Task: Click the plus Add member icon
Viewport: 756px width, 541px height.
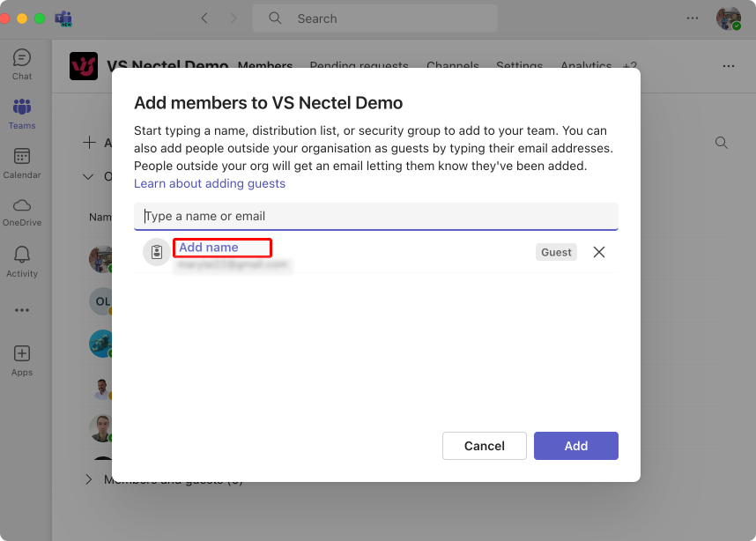Action: [89, 142]
